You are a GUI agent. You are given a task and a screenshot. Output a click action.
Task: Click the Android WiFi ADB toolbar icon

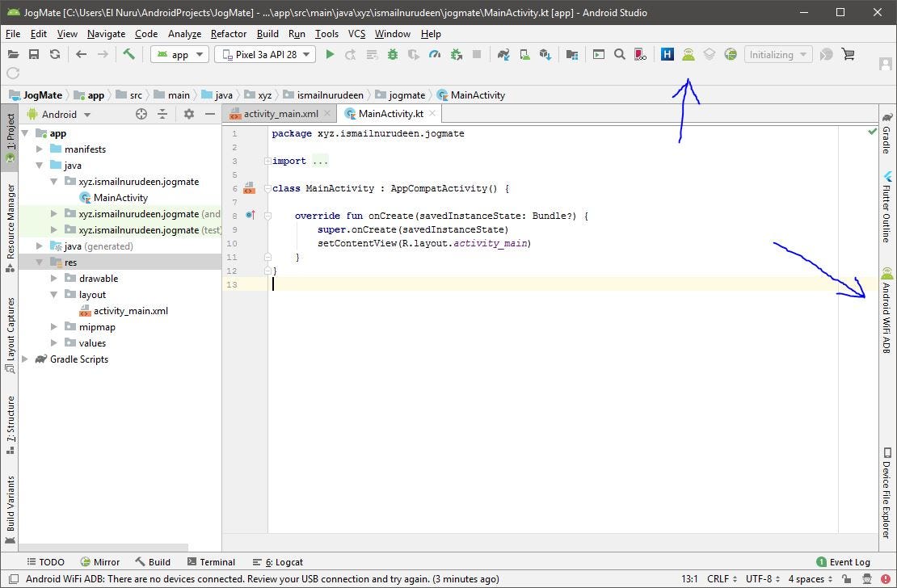(x=689, y=54)
